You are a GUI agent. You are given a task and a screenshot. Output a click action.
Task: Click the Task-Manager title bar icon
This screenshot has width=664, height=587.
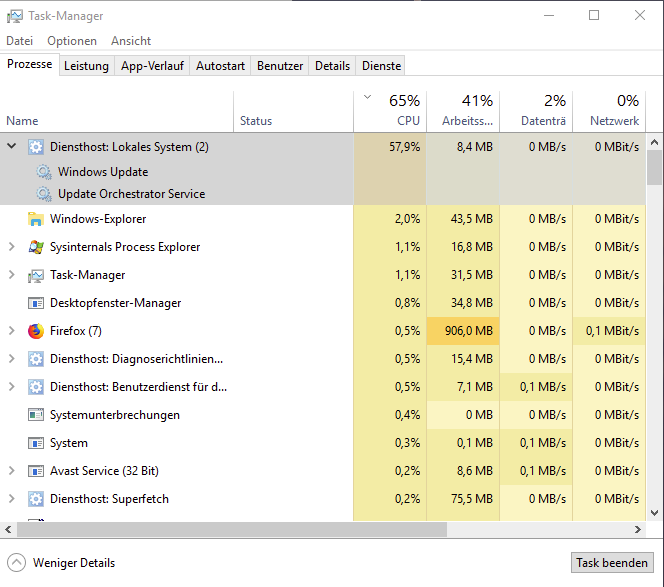14,16
